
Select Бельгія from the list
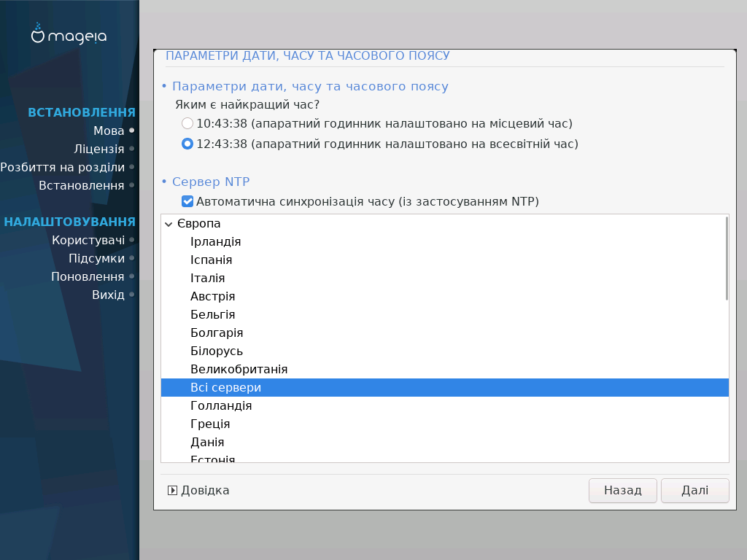tap(212, 315)
